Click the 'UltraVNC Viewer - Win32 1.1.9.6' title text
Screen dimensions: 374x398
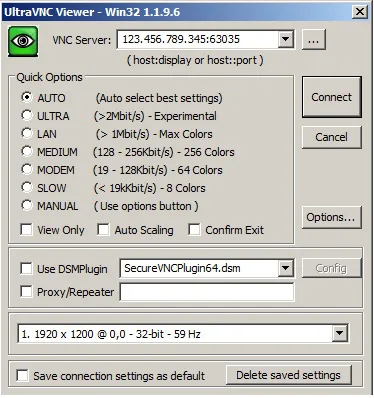[92, 12]
